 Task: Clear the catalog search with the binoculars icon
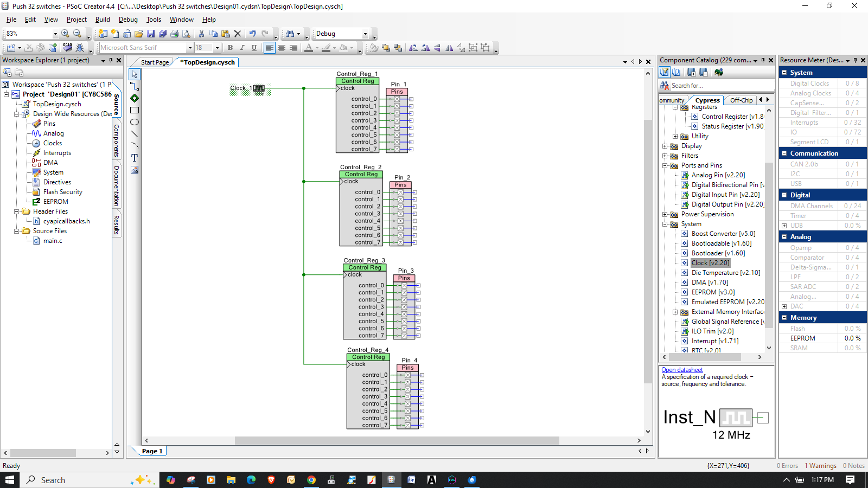[665, 86]
